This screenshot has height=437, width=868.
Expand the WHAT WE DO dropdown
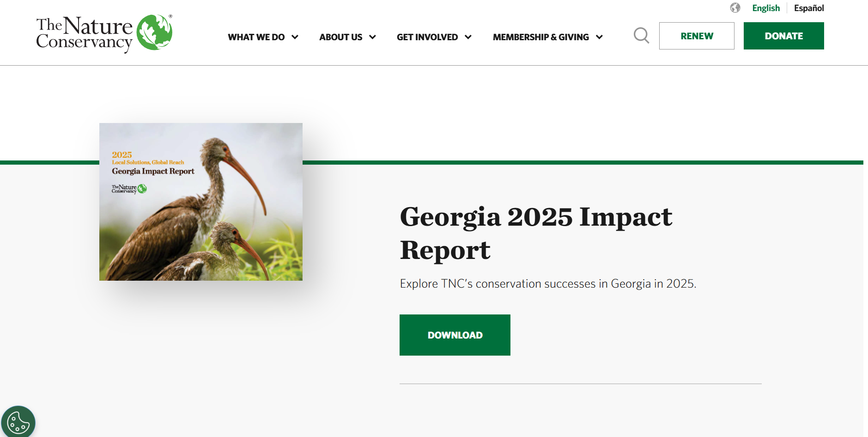click(263, 37)
